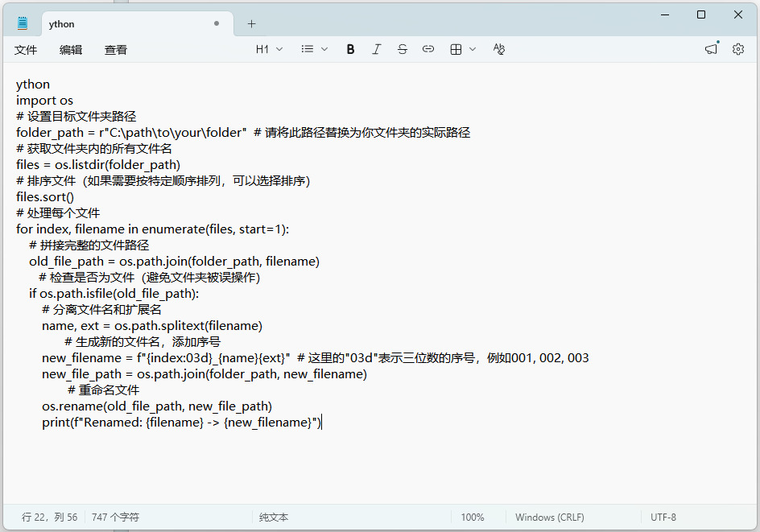Click the Windows (CRLF) line ending indicator
The image size is (760, 532).
coord(550,517)
